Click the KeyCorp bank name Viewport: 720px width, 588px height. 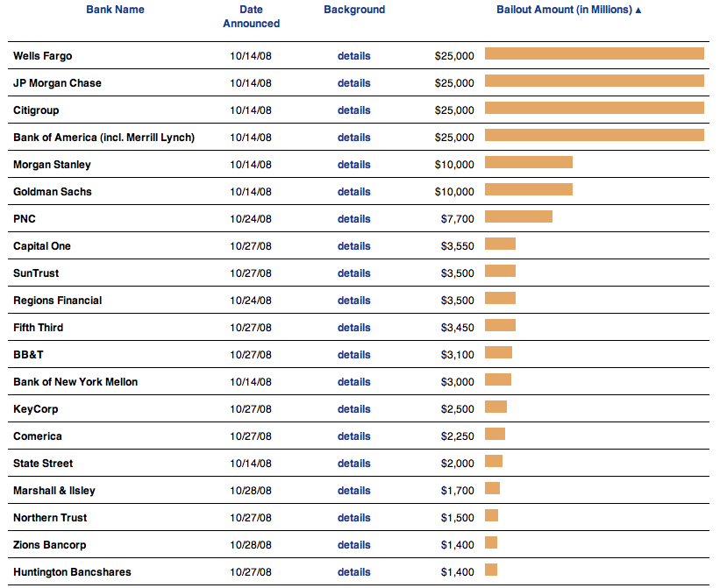pyautogui.click(x=36, y=409)
